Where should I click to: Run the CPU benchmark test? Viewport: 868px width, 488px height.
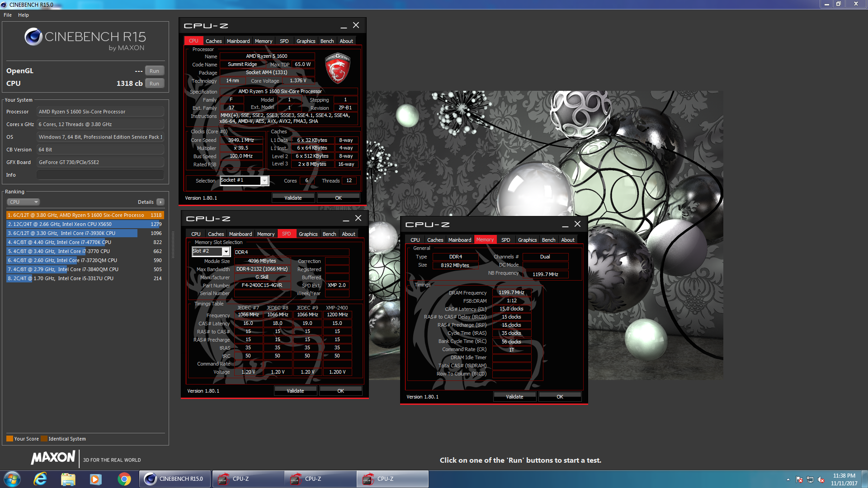point(154,84)
